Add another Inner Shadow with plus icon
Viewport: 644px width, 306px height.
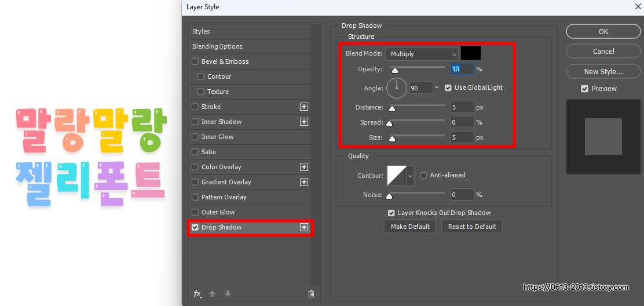pyautogui.click(x=304, y=122)
